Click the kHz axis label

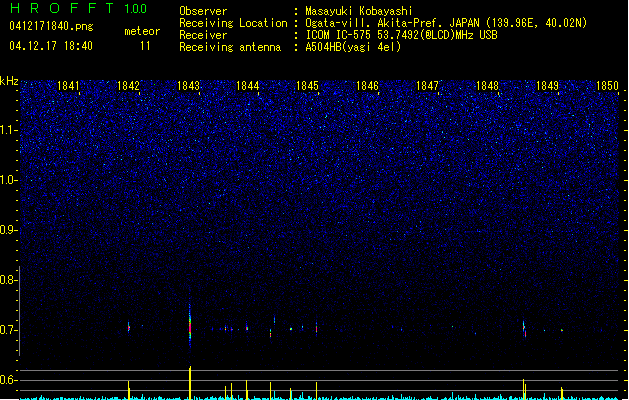(x=9, y=81)
